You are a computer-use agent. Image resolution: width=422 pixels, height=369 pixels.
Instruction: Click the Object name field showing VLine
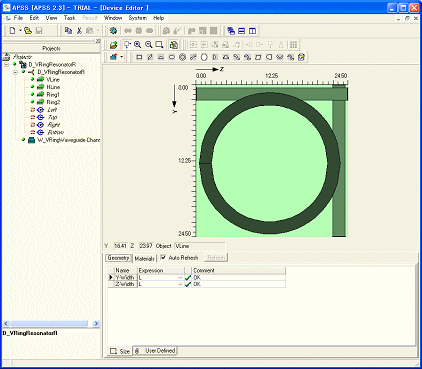click(200, 246)
